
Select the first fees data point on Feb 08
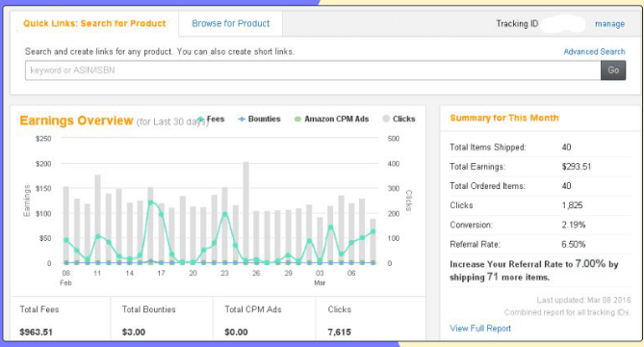pos(66,240)
